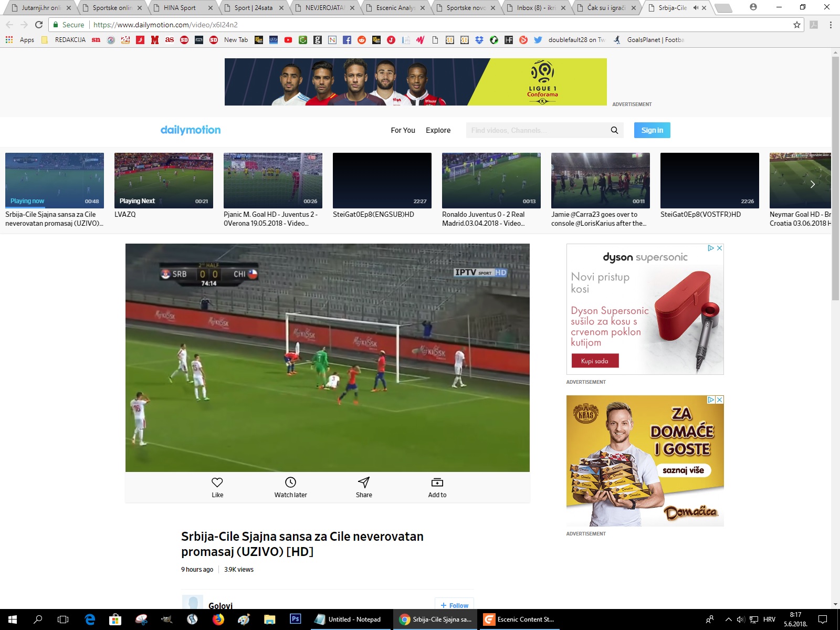840x630 pixels.
Task: Click the page vertical scrollbar
Action: click(x=835, y=178)
